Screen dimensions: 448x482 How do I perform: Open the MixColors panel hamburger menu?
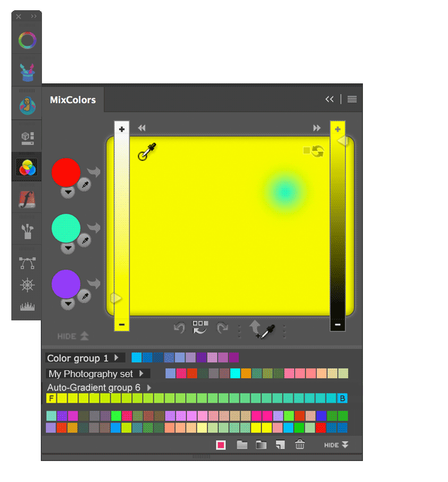(352, 99)
